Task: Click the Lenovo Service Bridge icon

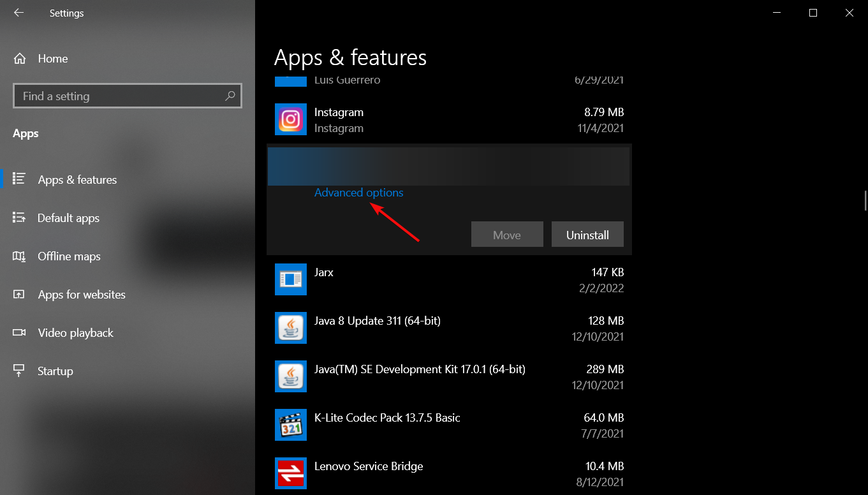Action: (290, 473)
